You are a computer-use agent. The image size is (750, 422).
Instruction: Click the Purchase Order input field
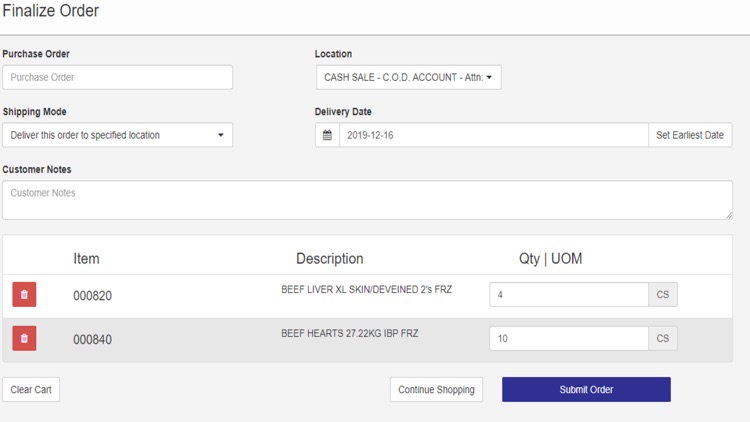click(117, 77)
